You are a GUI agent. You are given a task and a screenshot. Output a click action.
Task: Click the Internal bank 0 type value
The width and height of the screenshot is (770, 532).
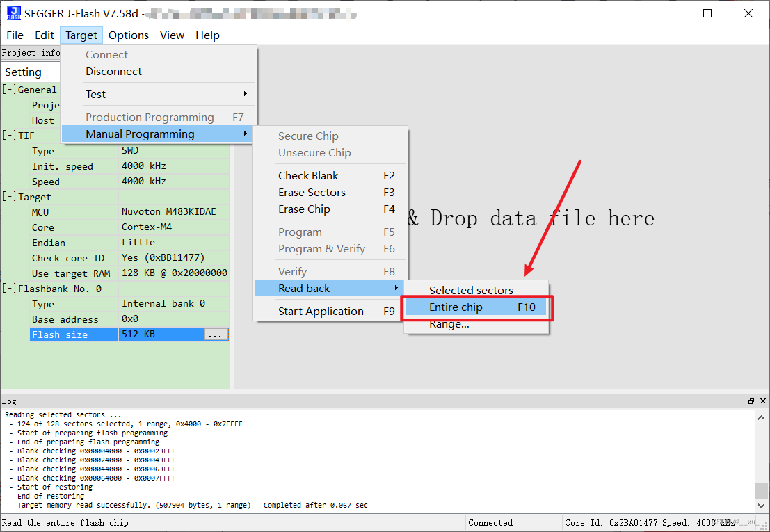click(163, 303)
